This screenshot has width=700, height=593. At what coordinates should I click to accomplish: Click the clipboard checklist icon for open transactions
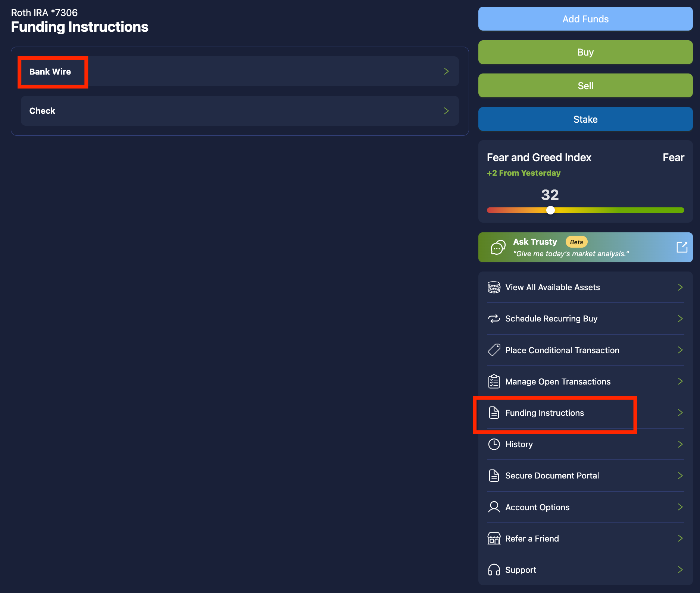pos(494,382)
